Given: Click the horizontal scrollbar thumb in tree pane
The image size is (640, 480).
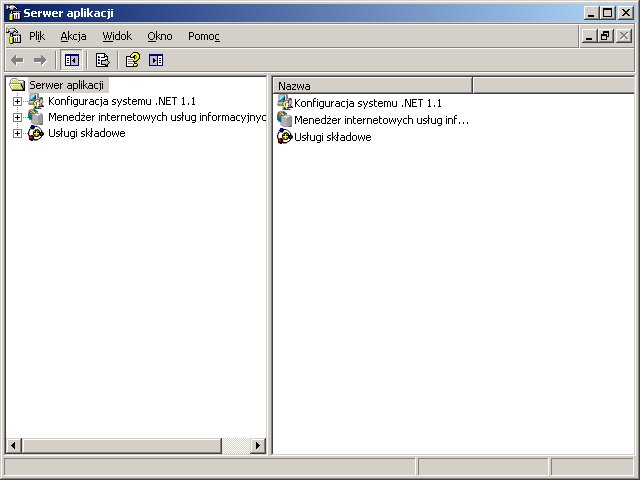Looking at the screenshot, I should click(x=122, y=446).
